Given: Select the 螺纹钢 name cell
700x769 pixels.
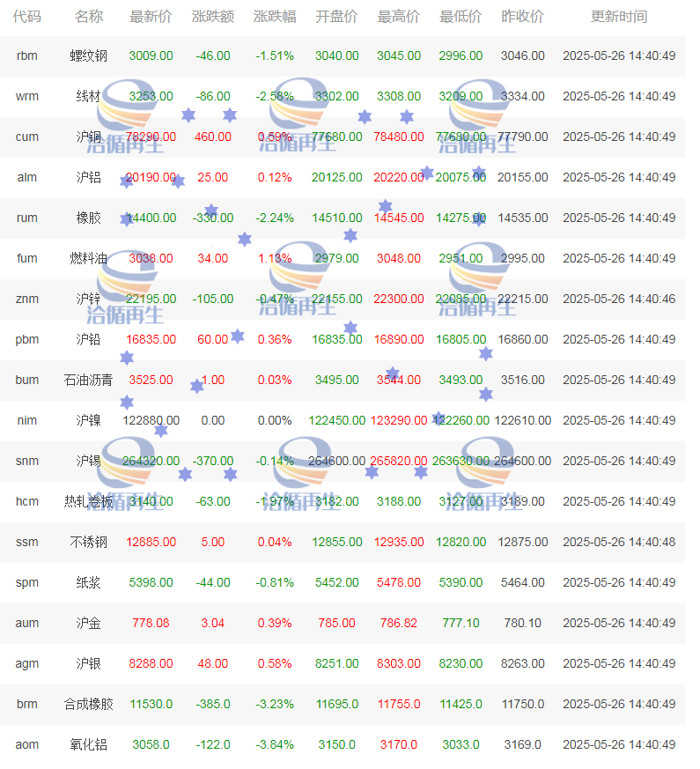Looking at the screenshot, I should click(89, 55).
